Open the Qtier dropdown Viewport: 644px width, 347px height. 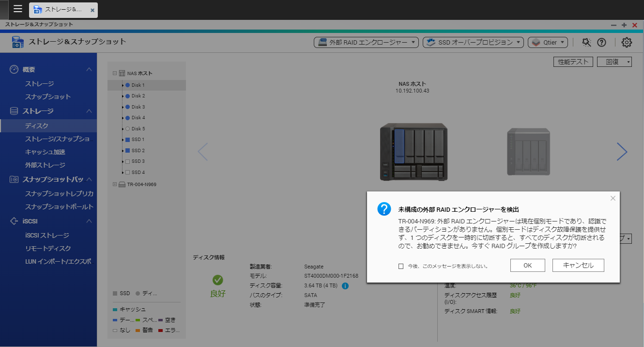point(548,43)
